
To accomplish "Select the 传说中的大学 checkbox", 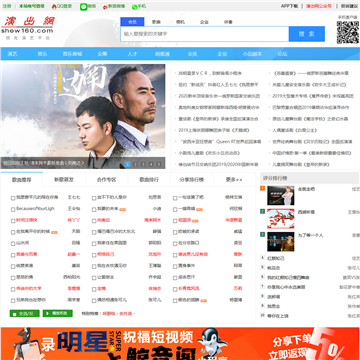I will pyautogui.click(x=13, y=289).
